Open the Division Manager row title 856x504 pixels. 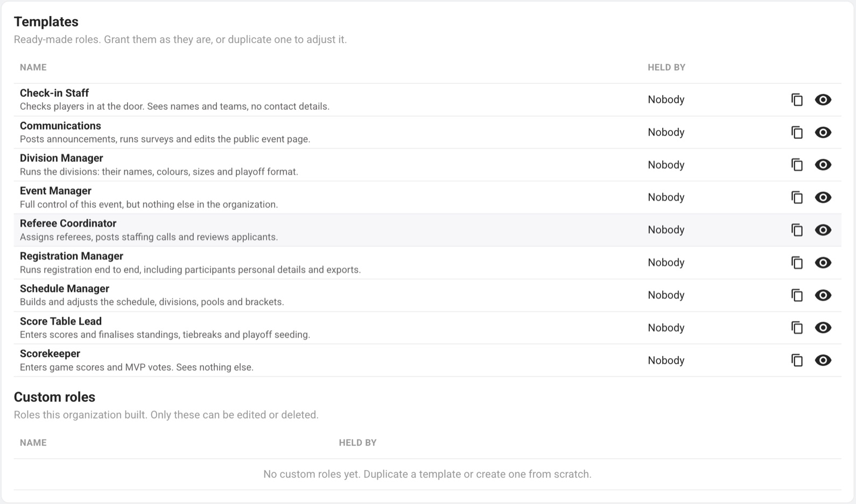point(61,158)
